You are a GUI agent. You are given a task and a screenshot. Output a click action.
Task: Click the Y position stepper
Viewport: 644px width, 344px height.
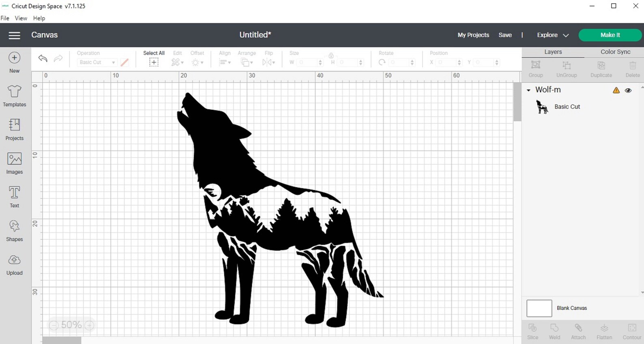(497, 62)
